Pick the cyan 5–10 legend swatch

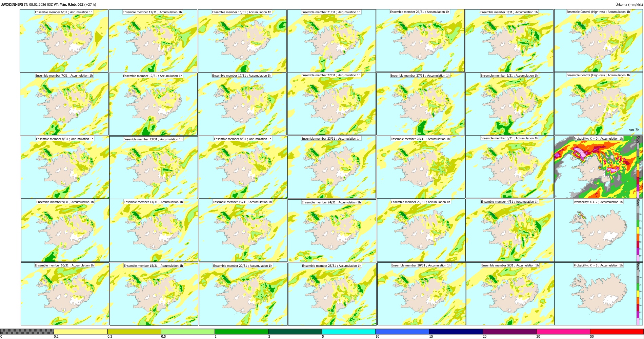[349, 332]
